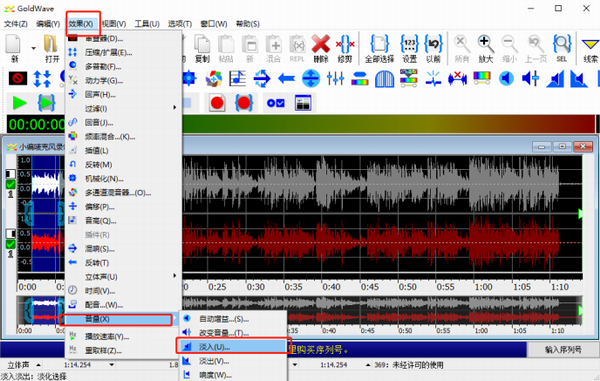The height and width of the screenshot is (381, 600).
Task: Choose Playback Rate 播放速率(Y)... entry
Action: [x=123, y=337]
